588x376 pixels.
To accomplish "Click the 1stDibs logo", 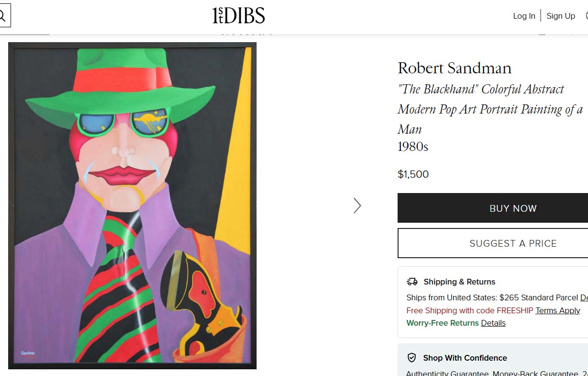I will (x=238, y=16).
